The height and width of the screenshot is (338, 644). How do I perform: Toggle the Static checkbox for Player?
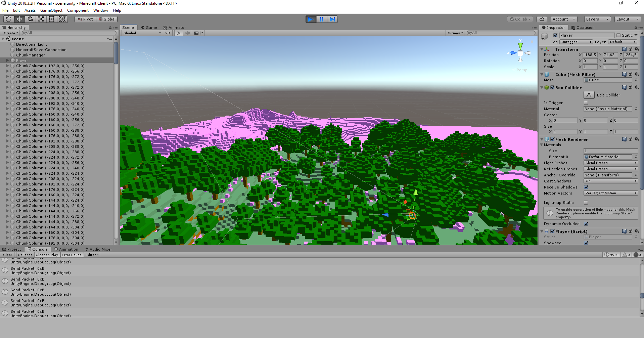pos(618,35)
